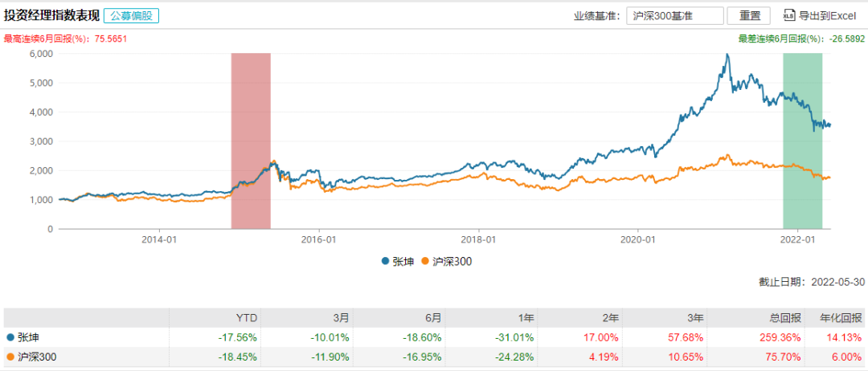Select the 公募偏股 tag
This screenshot has height=371, width=868.
(131, 15)
